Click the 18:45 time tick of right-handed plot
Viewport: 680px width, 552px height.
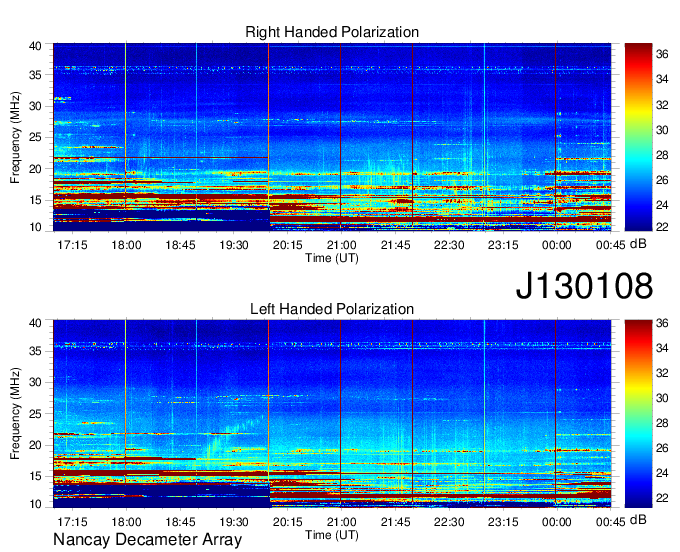pos(180,245)
